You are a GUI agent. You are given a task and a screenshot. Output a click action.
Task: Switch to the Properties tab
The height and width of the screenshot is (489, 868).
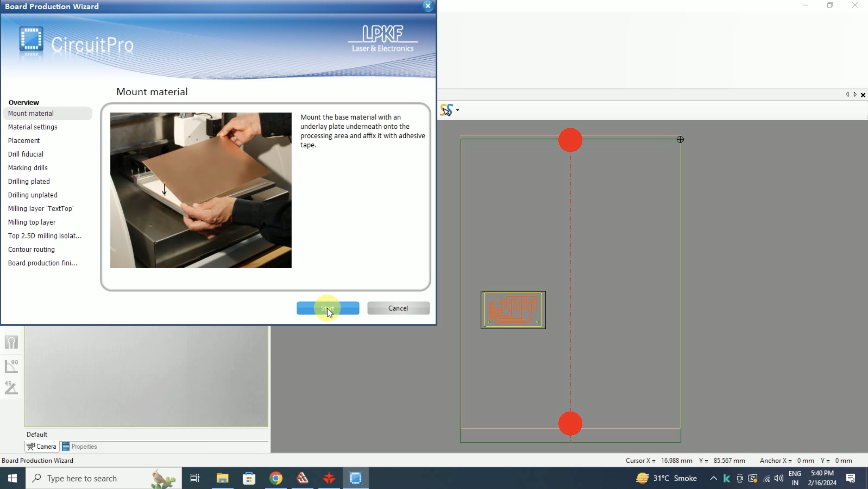(x=80, y=446)
